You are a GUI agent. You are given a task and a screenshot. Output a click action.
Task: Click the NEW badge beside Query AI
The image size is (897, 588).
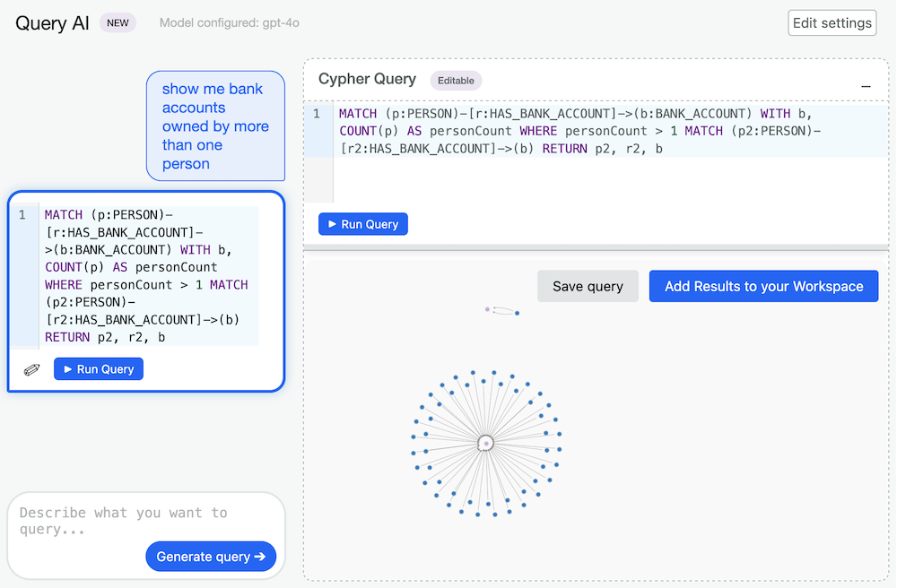point(118,22)
